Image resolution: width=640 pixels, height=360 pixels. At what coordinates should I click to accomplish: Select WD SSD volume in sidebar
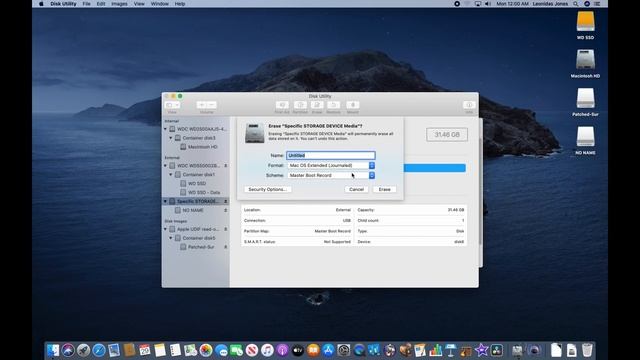click(x=197, y=184)
